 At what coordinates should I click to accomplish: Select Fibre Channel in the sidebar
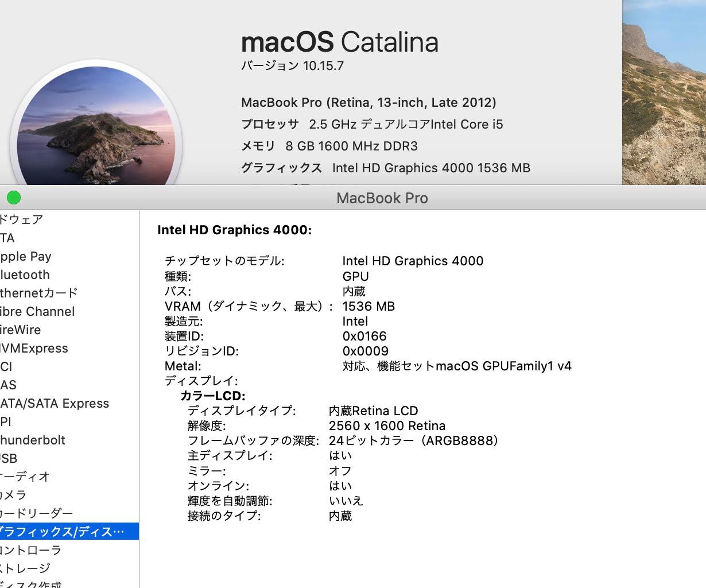click(37, 311)
